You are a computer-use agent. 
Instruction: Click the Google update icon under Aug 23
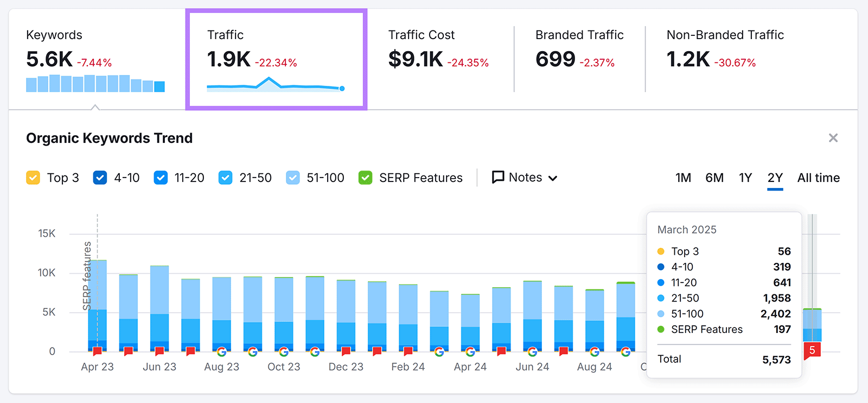(x=221, y=351)
